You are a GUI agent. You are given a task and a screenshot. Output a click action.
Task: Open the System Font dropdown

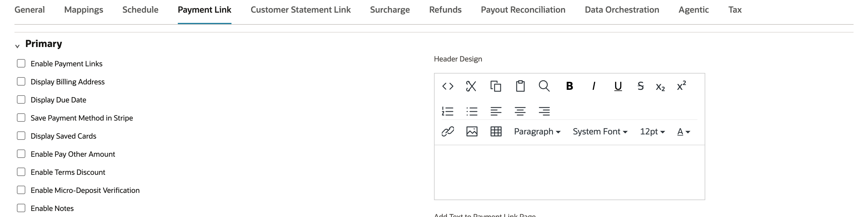point(600,131)
